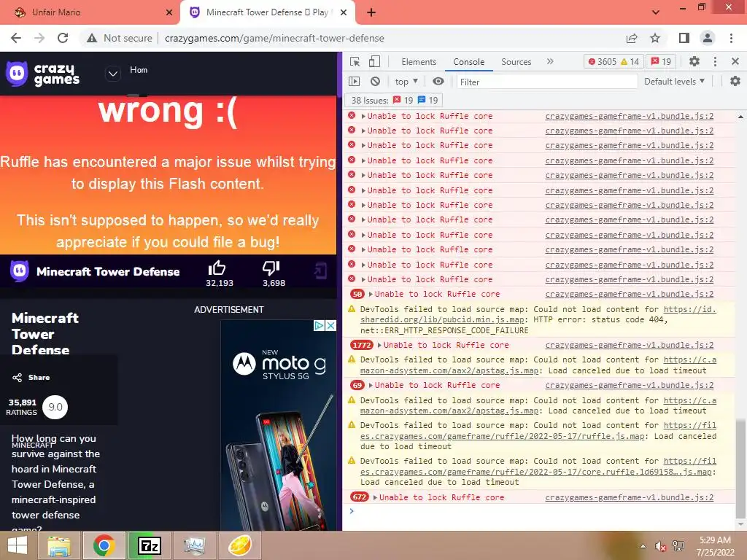Open the Home navigation item
The image size is (747, 560).
139,70
